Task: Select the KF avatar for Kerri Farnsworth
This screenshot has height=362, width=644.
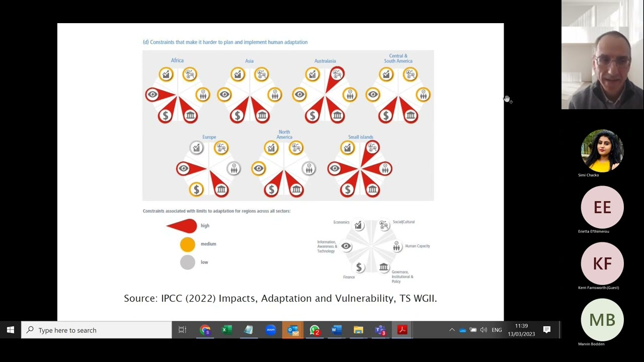Action: pyautogui.click(x=602, y=263)
